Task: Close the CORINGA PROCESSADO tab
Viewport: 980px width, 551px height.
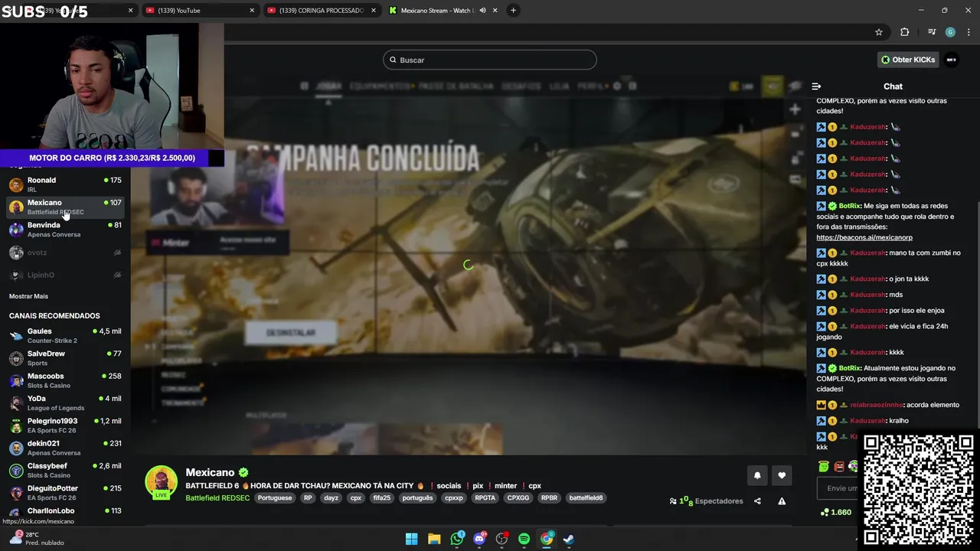Action: [x=374, y=11]
